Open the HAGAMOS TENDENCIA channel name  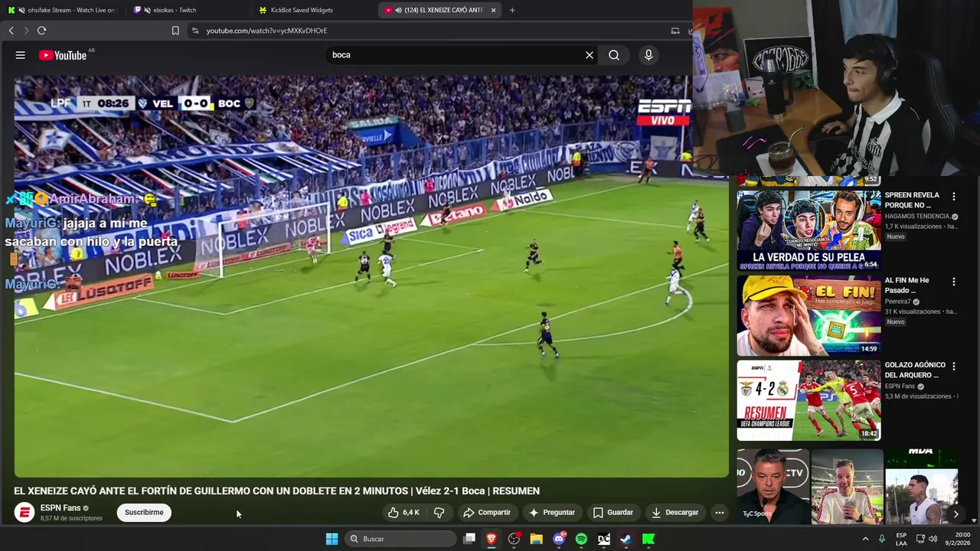click(917, 217)
